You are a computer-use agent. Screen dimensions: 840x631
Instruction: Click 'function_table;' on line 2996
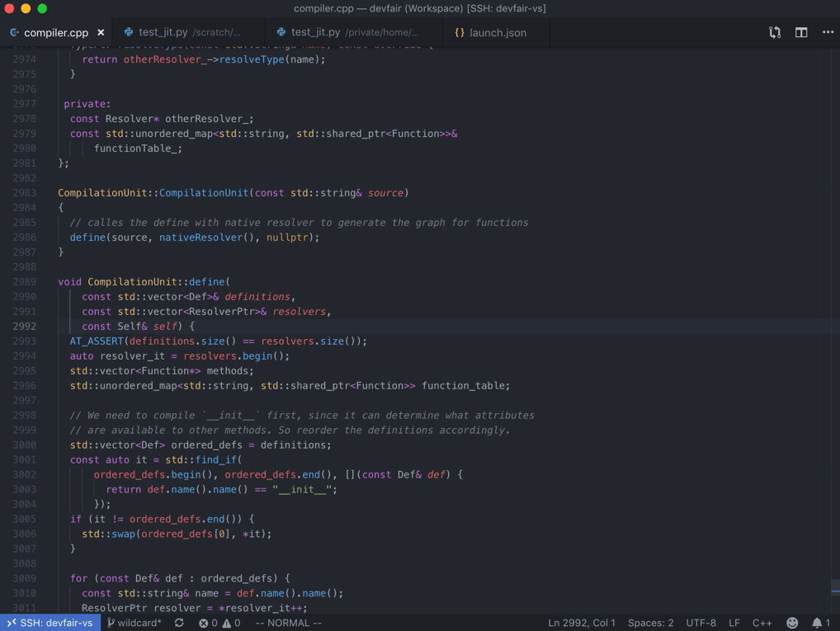[465, 386]
